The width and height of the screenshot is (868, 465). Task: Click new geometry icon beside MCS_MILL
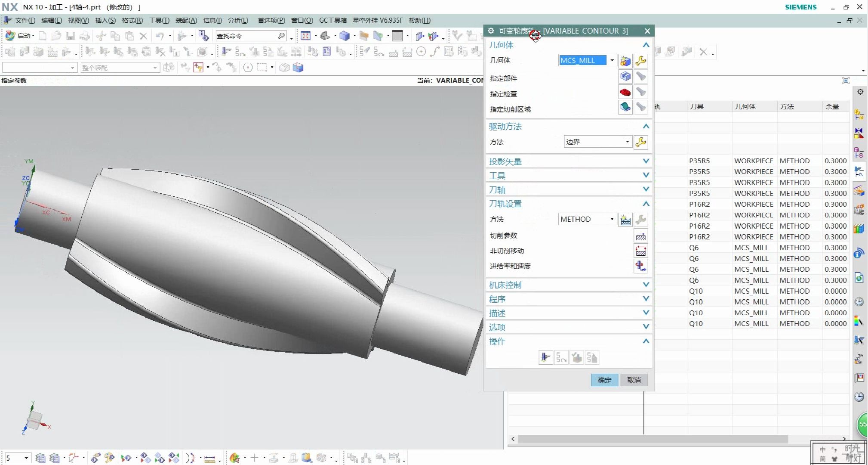point(625,61)
